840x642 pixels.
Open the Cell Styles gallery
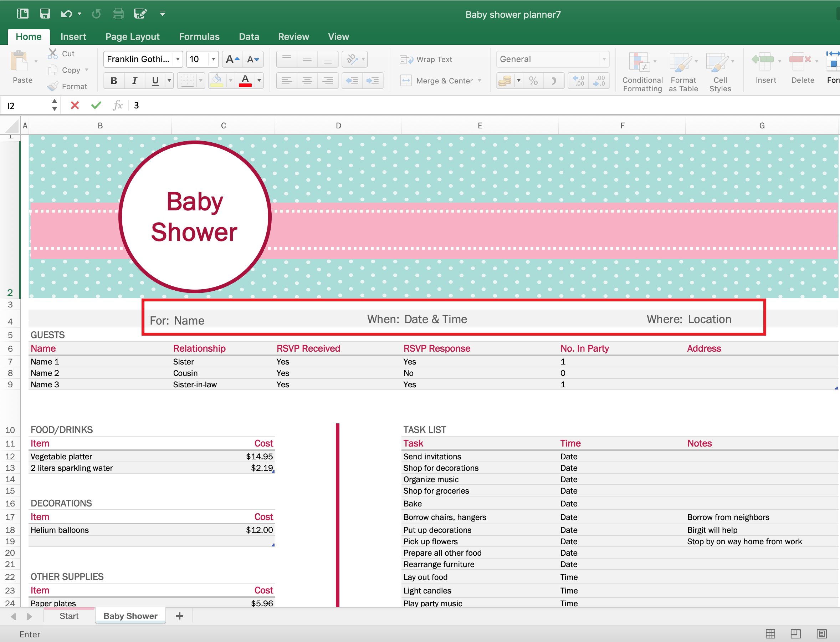pos(720,71)
